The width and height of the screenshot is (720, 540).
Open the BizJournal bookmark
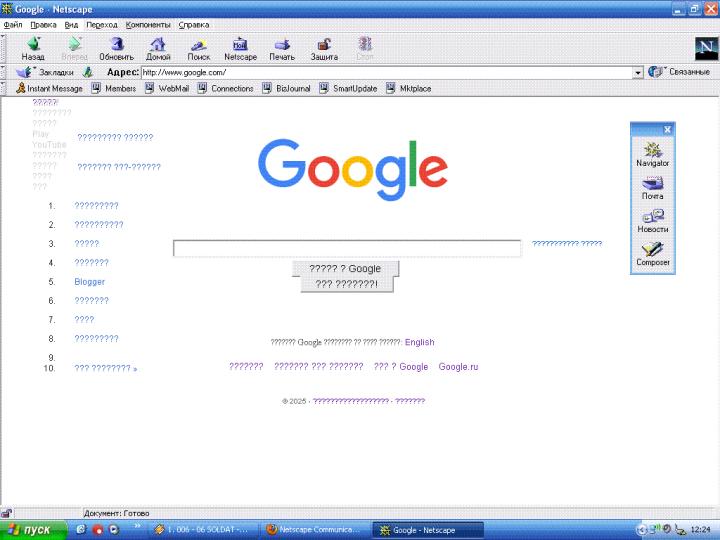click(286, 88)
